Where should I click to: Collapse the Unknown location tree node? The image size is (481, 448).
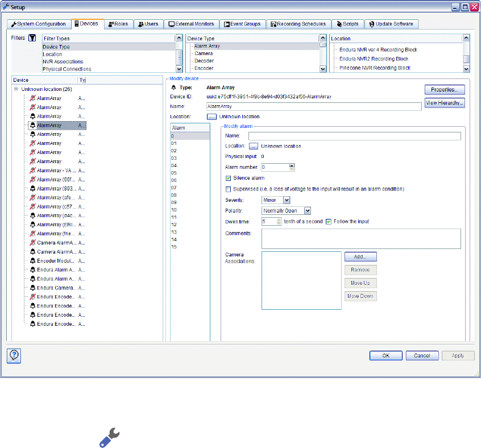[x=15, y=89]
